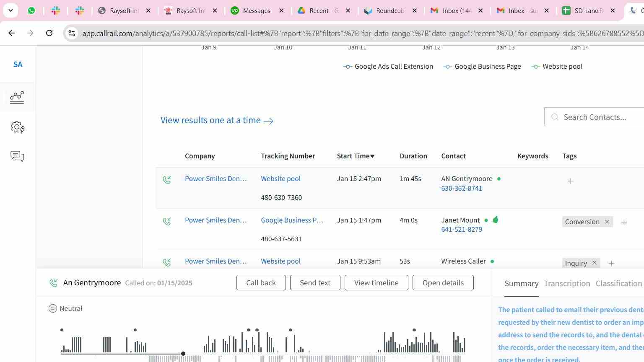Click phone number 630-362-8741

click(461, 189)
